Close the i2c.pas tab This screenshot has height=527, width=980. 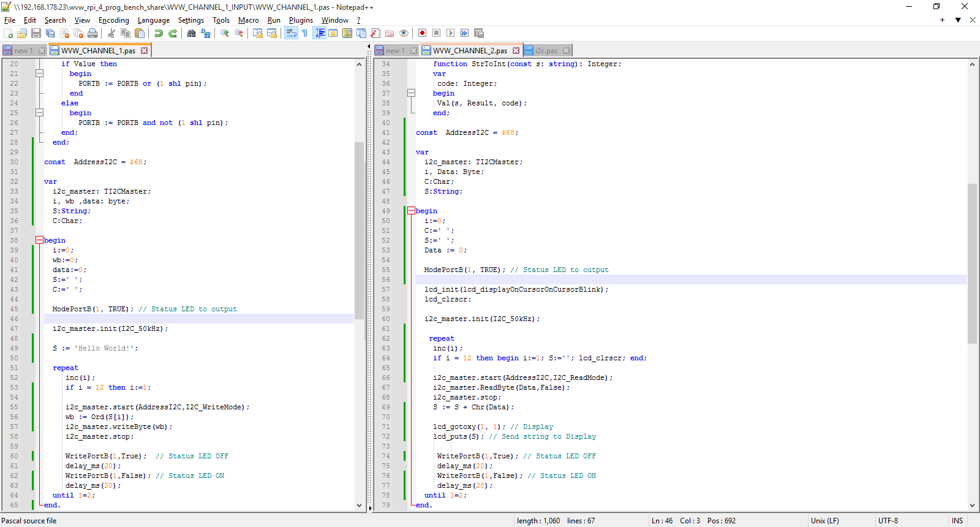point(566,51)
